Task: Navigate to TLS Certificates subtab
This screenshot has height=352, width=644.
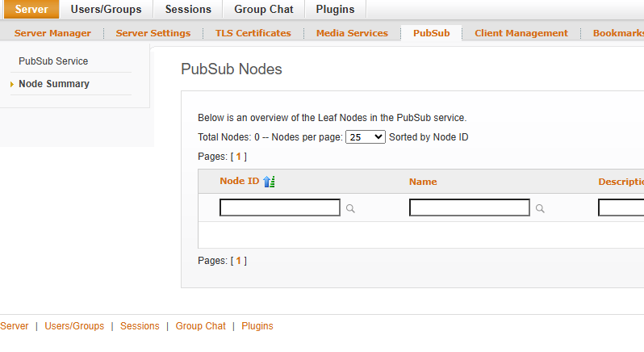Action: pos(253,33)
